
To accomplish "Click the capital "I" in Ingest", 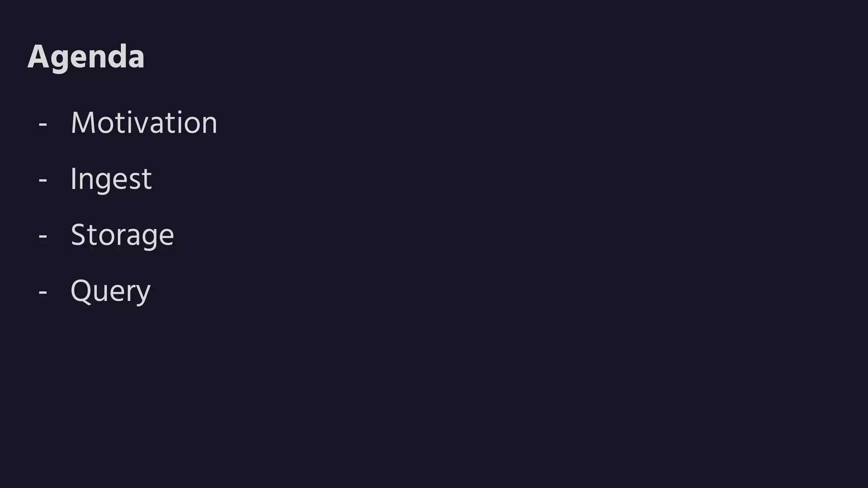I will (73, 179).
